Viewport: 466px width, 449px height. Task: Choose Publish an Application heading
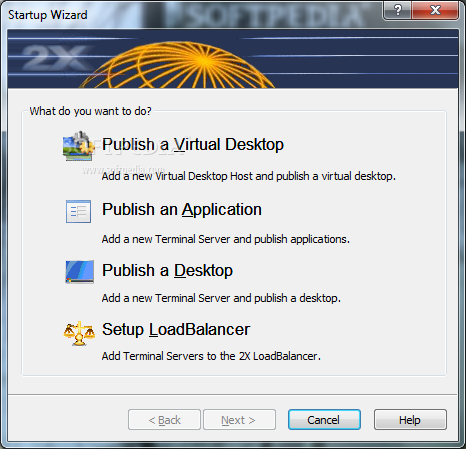pos(182,210)
